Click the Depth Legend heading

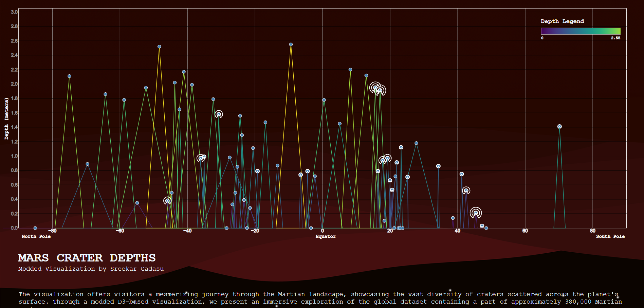(562, 21)
